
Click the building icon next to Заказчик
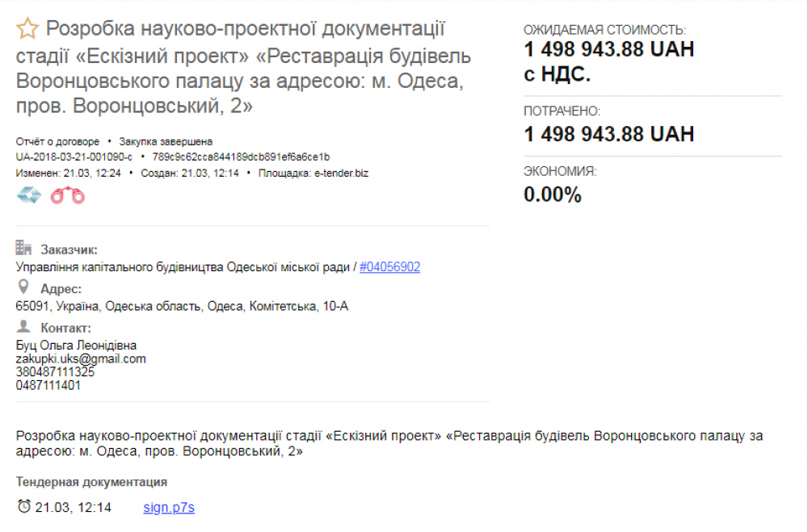(24, 249)
